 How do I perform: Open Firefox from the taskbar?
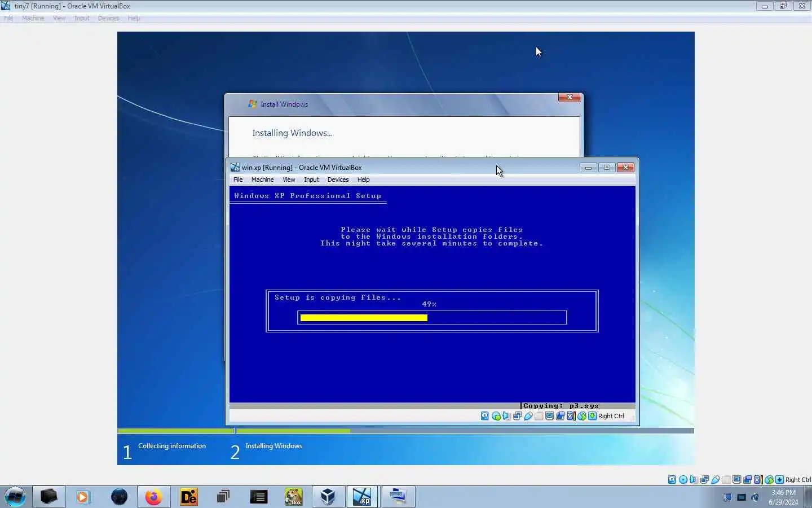point(153,497)
